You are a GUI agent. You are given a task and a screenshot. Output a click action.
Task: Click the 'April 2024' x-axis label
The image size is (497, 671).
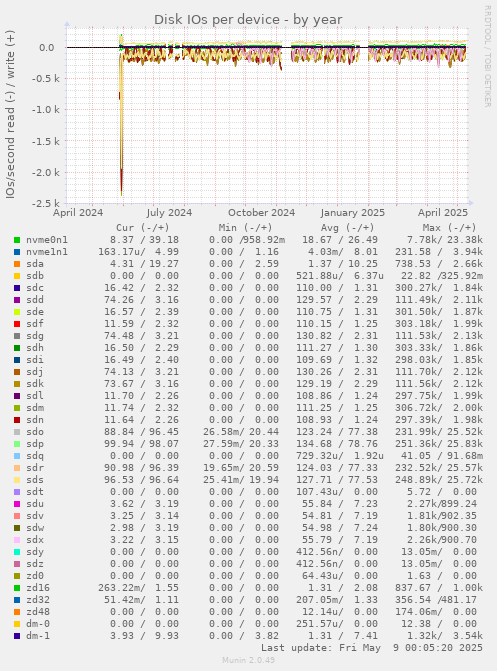pos(78,213)
